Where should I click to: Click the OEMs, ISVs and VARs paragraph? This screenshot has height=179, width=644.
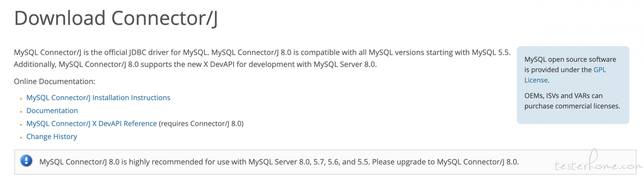coord(572,101)
